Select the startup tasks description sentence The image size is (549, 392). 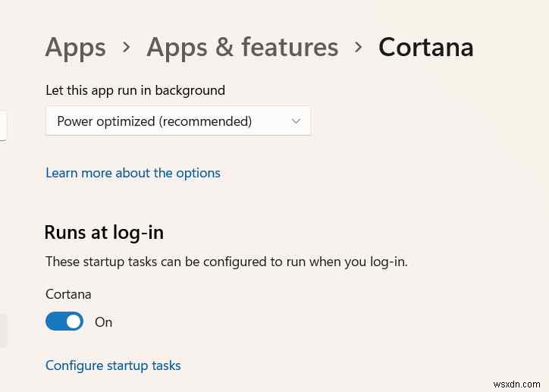(x=227, y=262)
